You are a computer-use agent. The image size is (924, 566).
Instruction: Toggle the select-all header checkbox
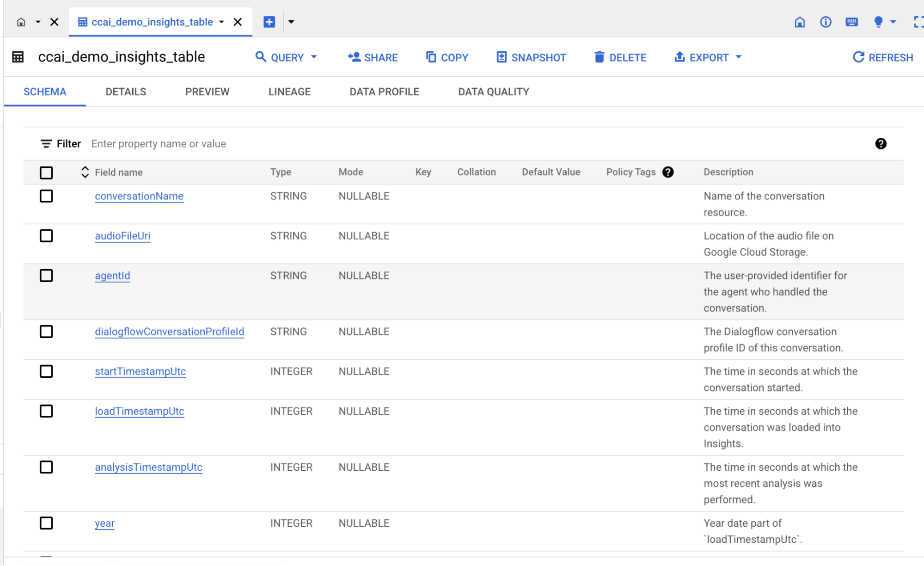[x=46, y=172]
